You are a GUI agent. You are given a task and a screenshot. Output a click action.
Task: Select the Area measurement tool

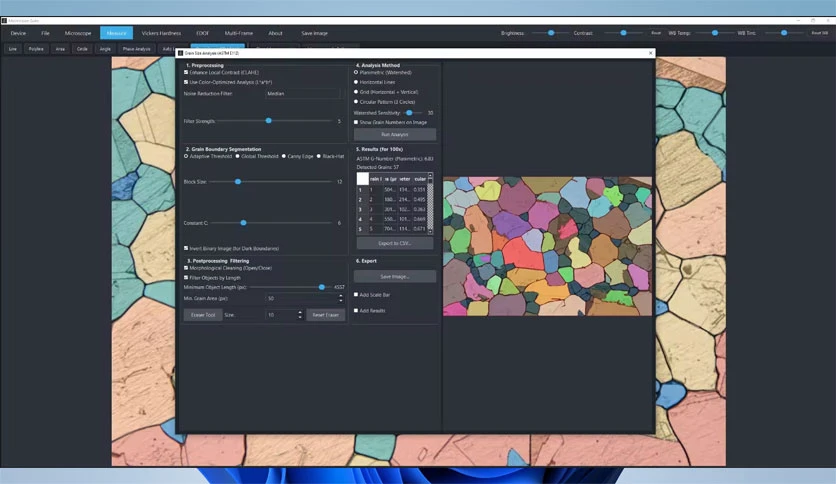point(60,49)
